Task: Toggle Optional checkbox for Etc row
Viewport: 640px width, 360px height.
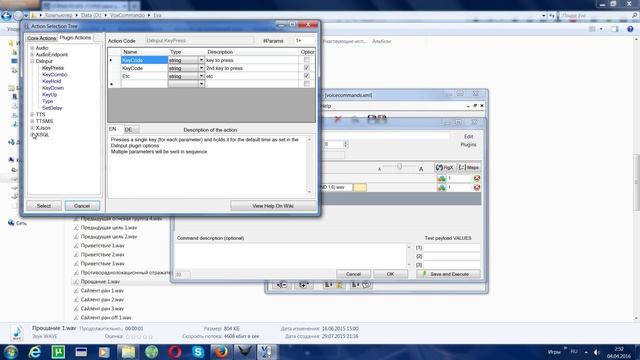Action: (x=307, y=76)
